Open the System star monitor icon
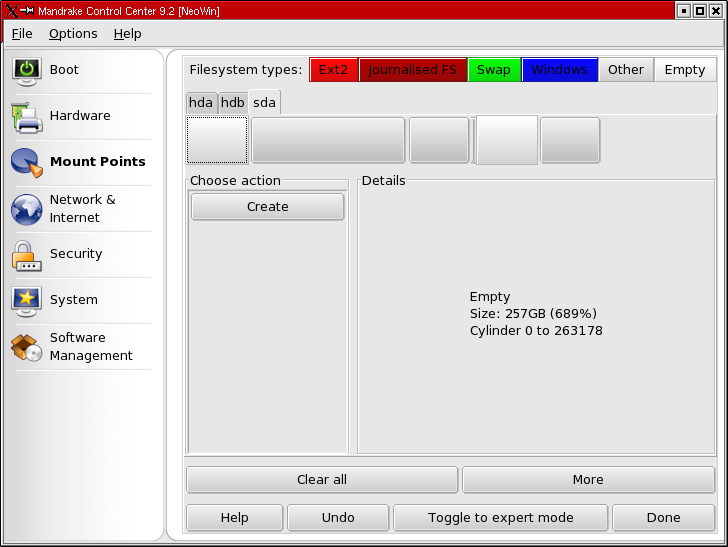The image size is (728, 547). (x=26, y=302)
